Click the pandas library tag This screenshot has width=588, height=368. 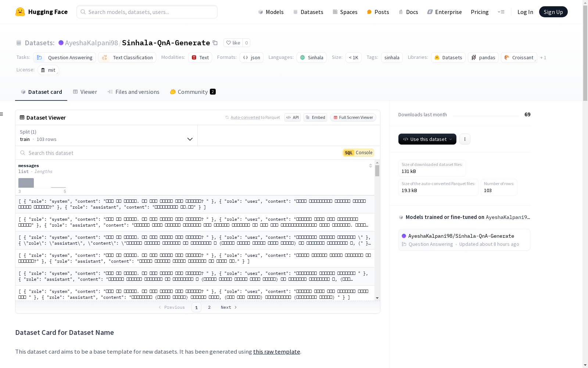(484, 57)
